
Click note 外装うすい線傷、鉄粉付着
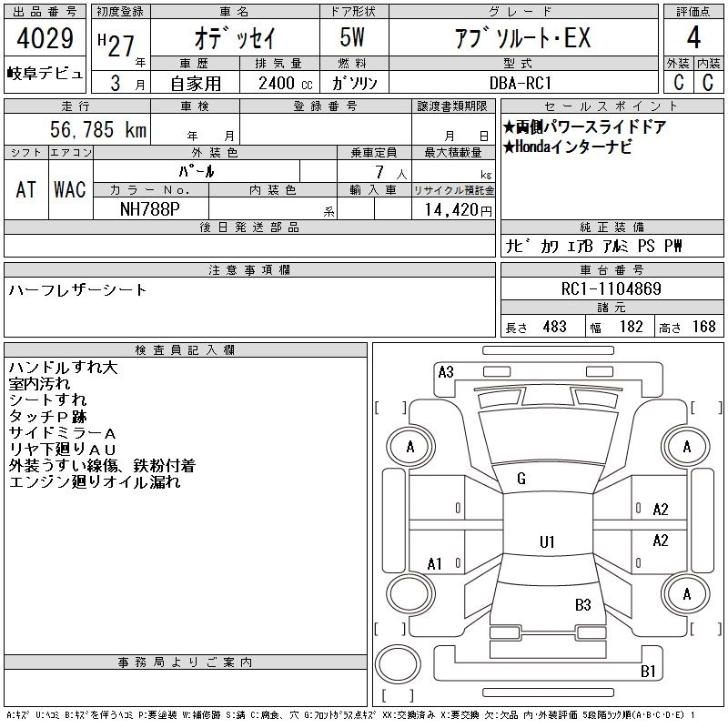click(102, 466)
